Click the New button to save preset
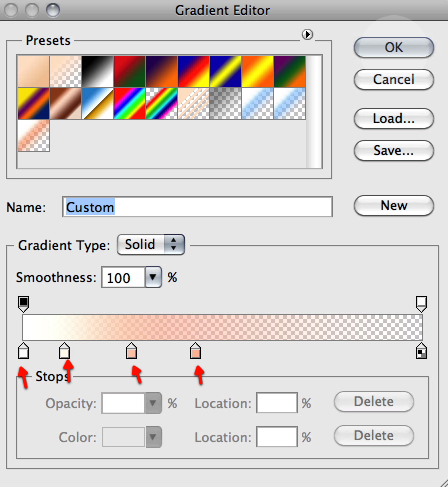The width and height of the screenshot is (448, 487). click(394, 205)
